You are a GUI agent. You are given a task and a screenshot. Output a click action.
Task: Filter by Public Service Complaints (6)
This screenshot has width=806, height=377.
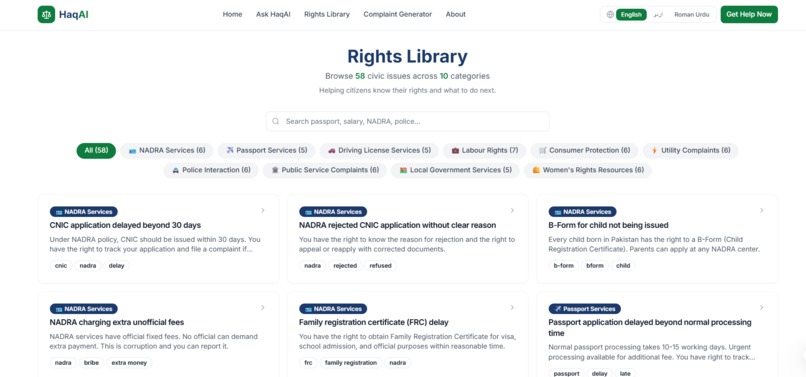pos(324,170)
